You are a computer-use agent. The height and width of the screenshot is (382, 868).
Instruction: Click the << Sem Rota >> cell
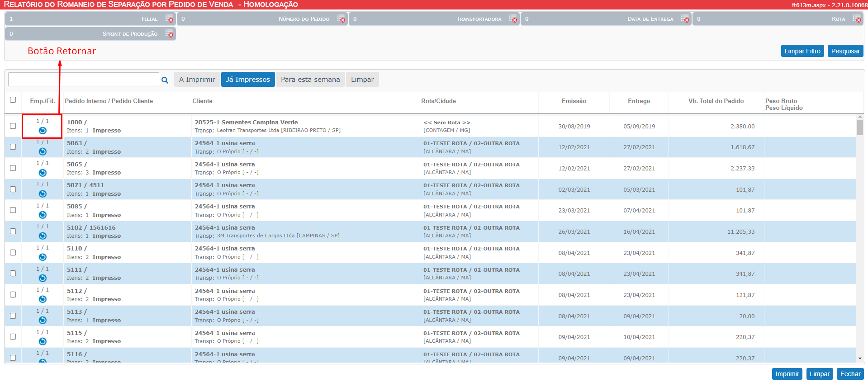point(447,123)
